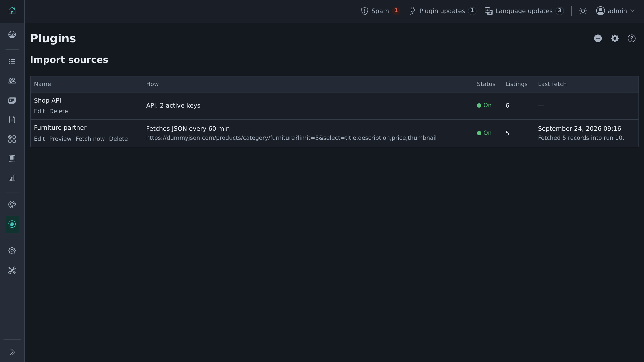Select the active plugins plug icon

click(12, 224)
